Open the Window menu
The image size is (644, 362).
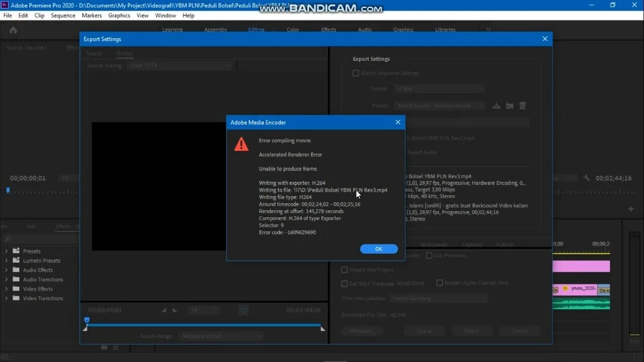(166, 16)
